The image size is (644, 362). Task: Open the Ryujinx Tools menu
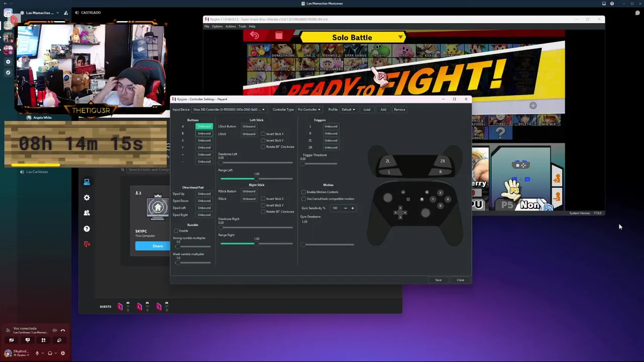tap(243, 26)
